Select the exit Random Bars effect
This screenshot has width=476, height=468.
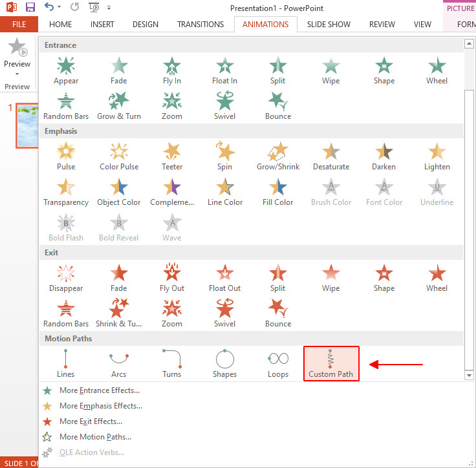pyautogui.click(x=66, y=314)
